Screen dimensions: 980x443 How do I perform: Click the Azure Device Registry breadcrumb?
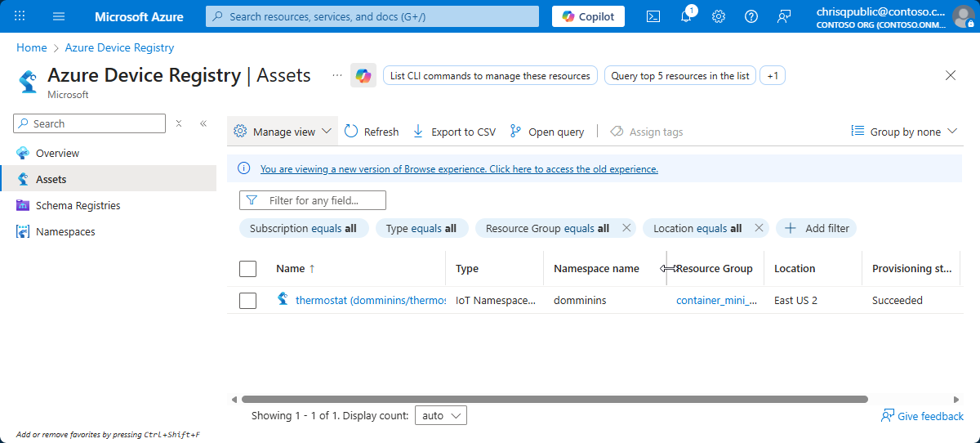point(119,48)
